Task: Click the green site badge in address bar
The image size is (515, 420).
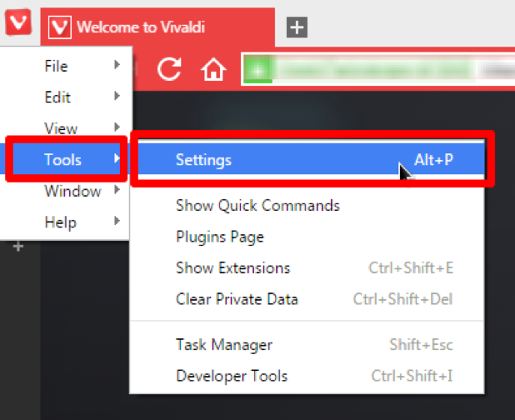Action: 257,69
